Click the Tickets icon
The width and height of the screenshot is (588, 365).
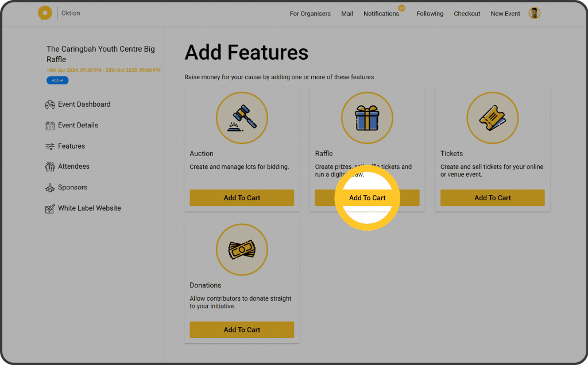[492, 118]
